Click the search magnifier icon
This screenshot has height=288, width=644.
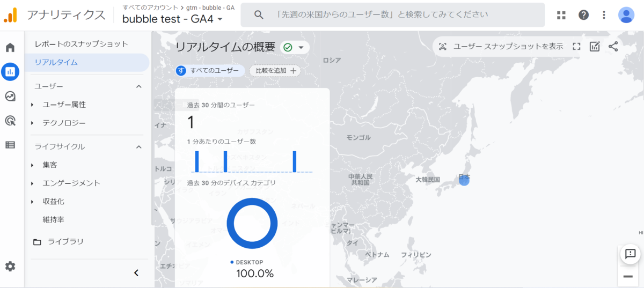click(x=259, y=15)
